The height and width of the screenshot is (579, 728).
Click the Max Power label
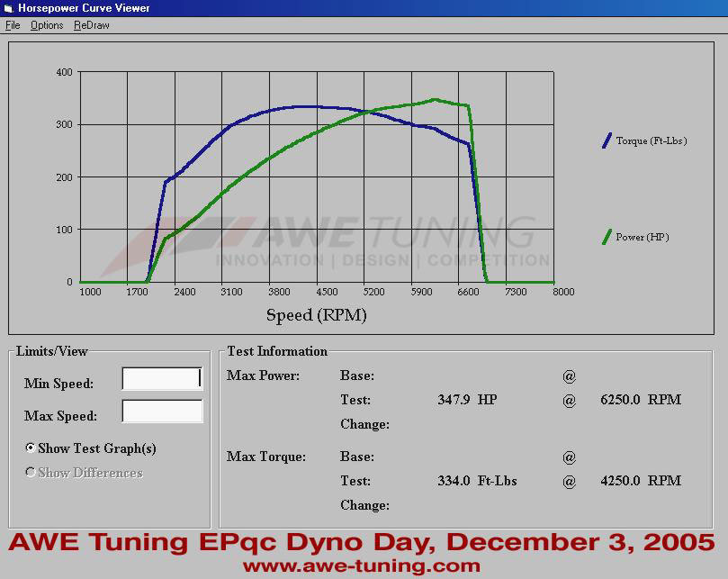[264, 375]
